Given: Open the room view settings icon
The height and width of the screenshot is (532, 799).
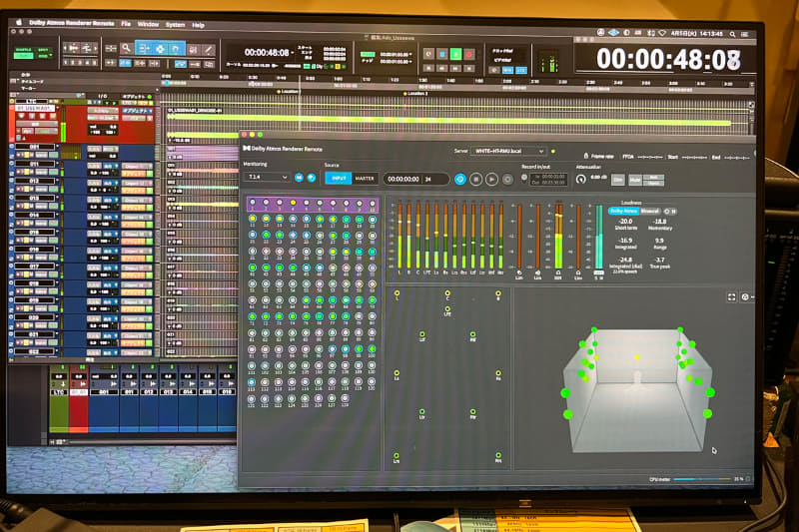Looking at the screenshot, I should click(745, 296).
